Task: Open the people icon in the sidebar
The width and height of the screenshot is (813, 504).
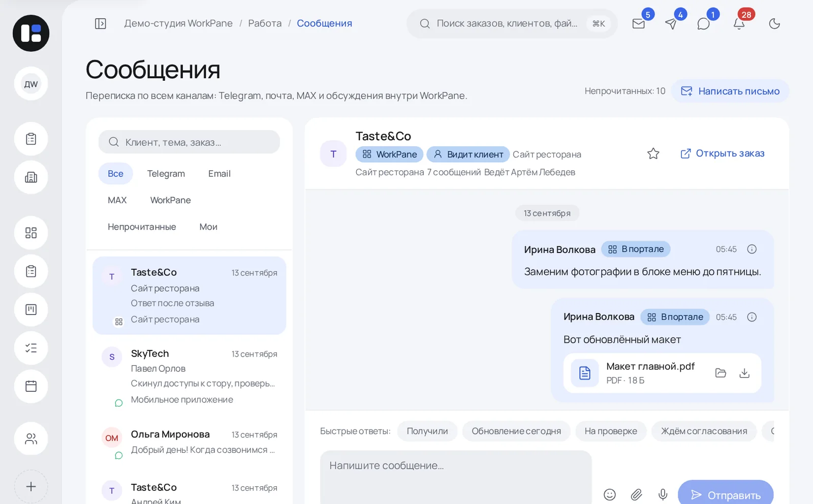Action: [x=31, y=438]
